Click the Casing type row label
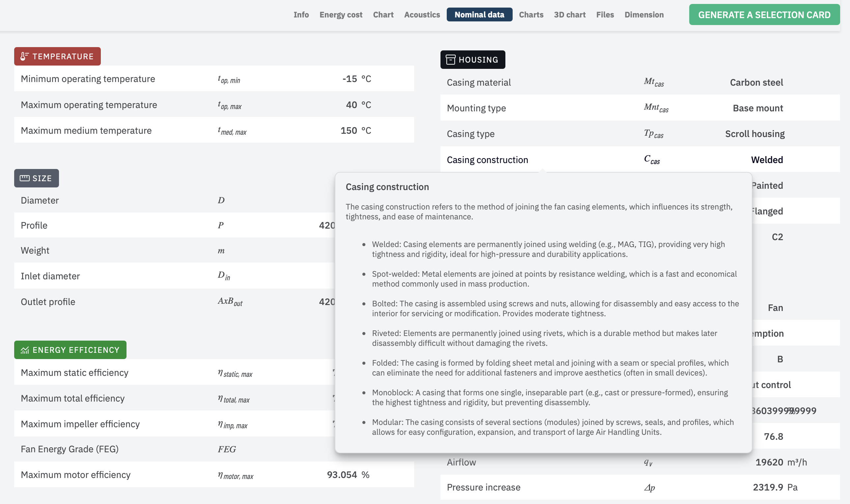Screen dimensions: 850x504 click(x=470, y=134)
